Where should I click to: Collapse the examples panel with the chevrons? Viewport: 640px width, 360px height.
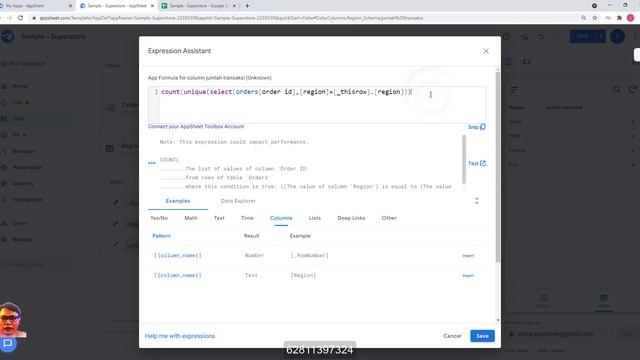477,201
